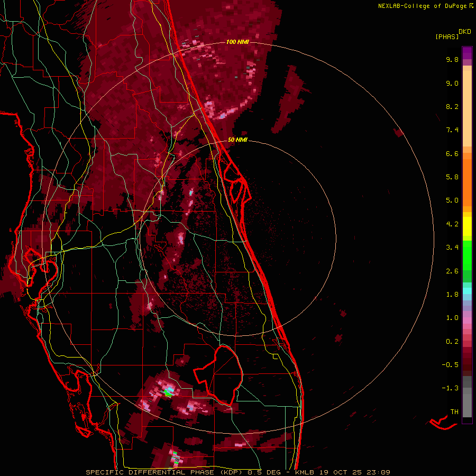Click the 9.8 value on color scale

(x=452, y=59)
